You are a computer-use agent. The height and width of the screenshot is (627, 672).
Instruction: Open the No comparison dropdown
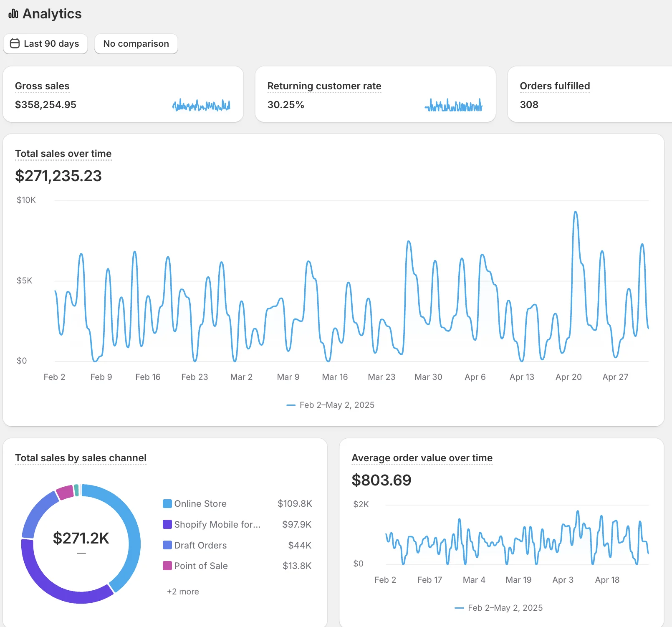pos(136,44)
